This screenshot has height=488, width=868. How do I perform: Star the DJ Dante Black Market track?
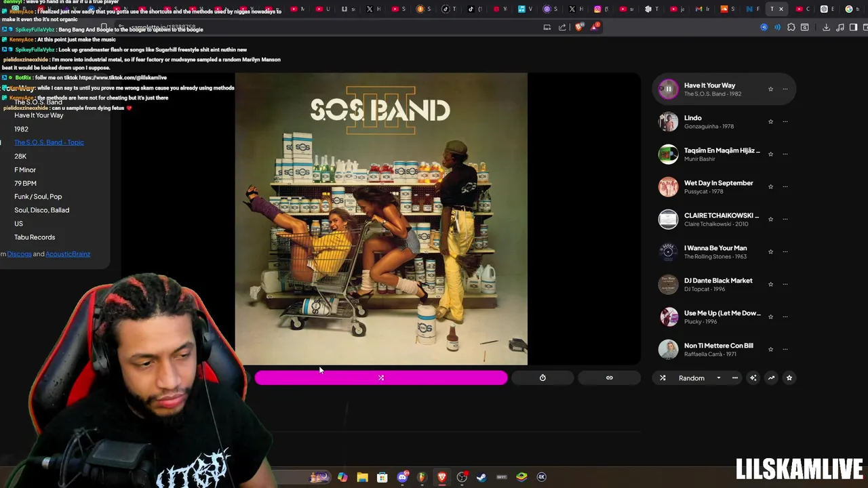click(x=770, y=284)
